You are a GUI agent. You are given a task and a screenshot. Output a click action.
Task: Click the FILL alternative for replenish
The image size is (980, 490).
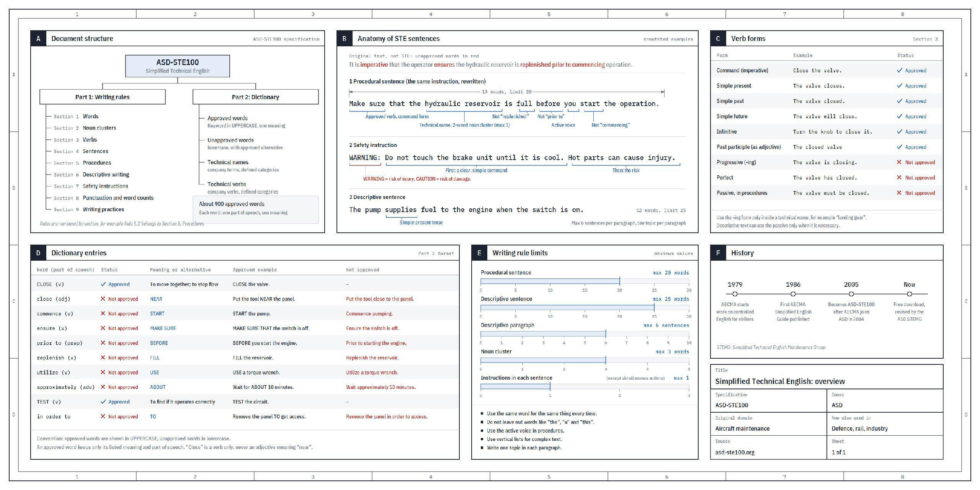pyautogui.click(x=155, y=358)
